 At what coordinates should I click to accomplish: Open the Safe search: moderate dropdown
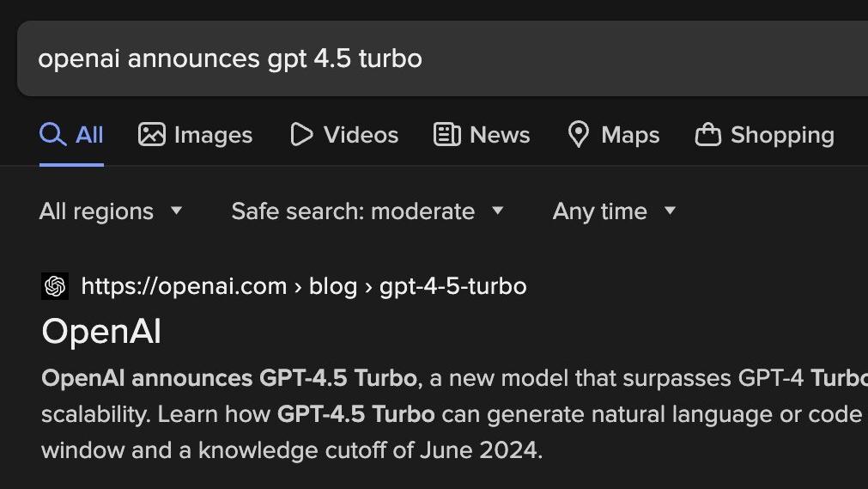pos(367,211)
